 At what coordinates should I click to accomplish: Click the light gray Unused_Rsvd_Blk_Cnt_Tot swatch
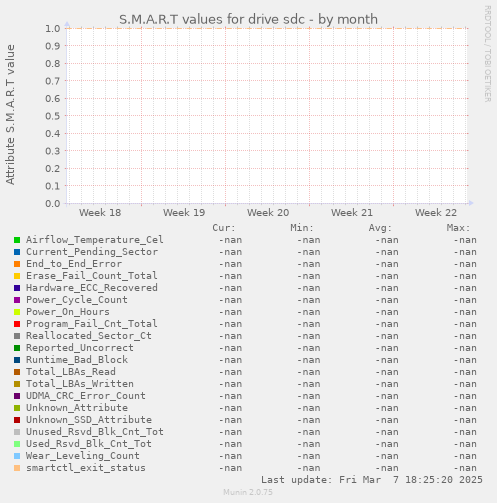17,432
